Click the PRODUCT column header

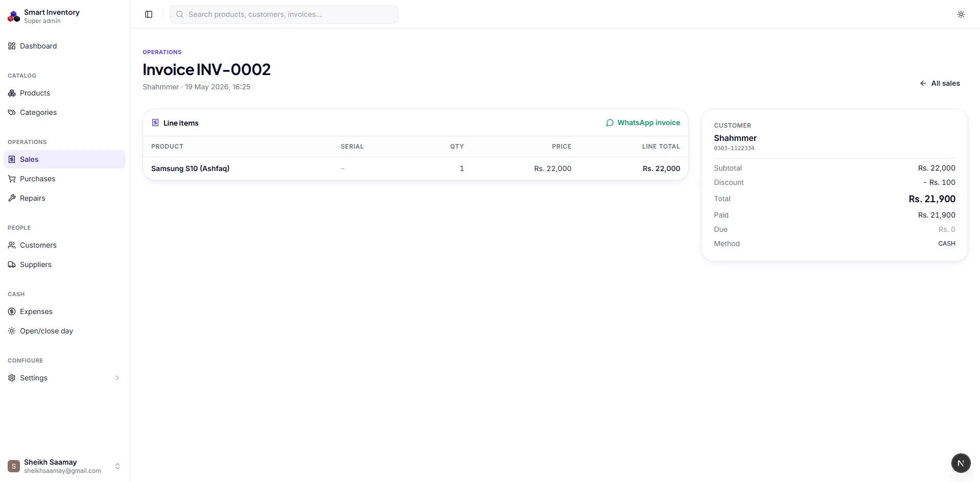point(167,147)
